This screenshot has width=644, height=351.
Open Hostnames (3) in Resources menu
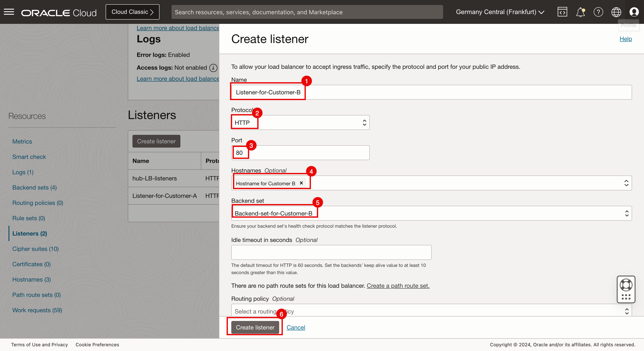(32, 279)
